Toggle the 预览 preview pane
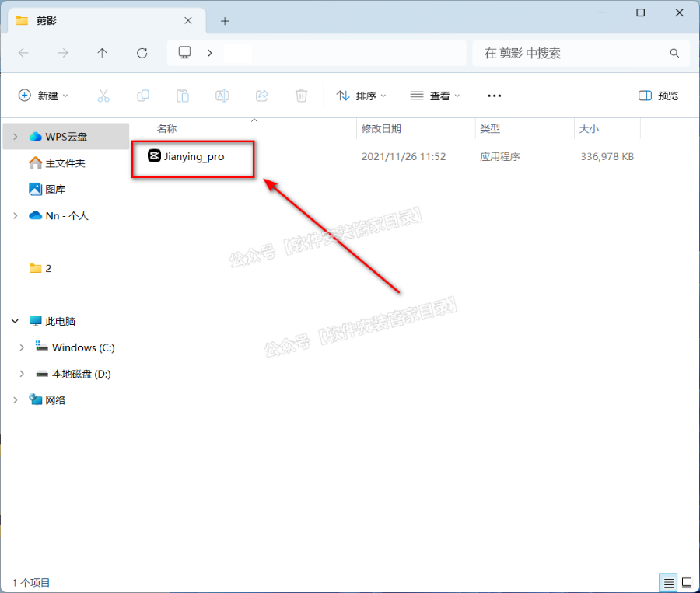 tap(658, 96)
